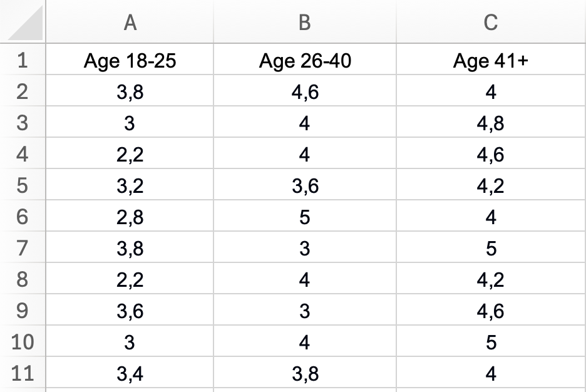Select cell C7 containing 5
Image resolution: width=586 pixels, height=392 pixels.
(x=491, y=249)
